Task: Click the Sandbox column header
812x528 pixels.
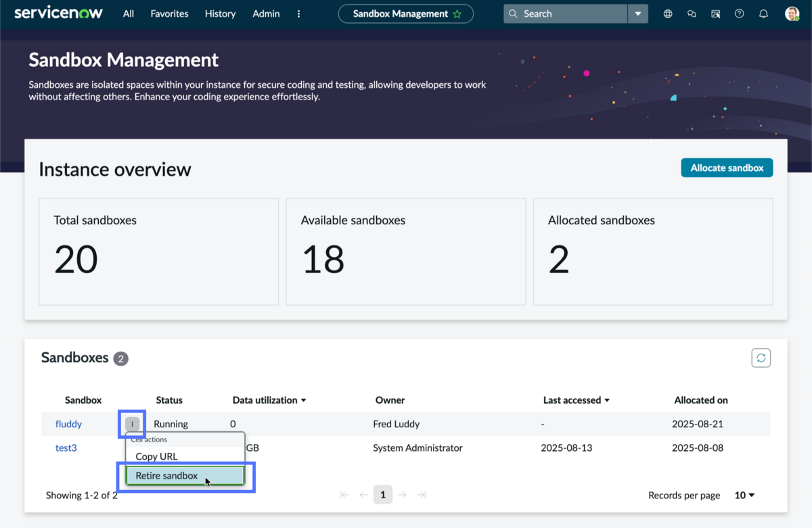Action: 83,400
